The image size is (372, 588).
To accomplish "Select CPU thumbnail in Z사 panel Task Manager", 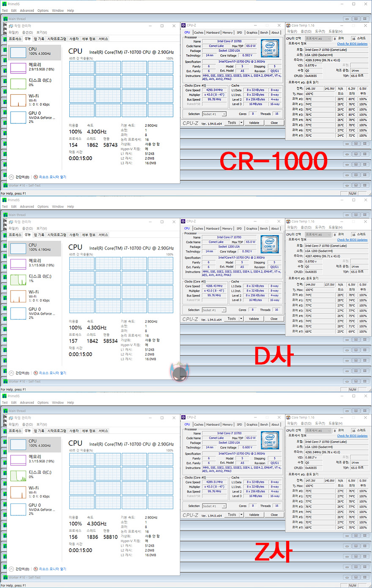I will 18,444.
